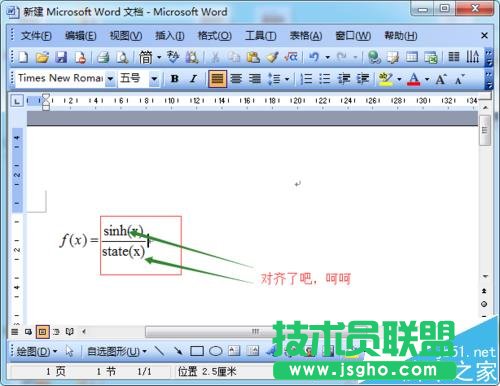The image size is (500, 386).
Task: Click the tab stop selector L
Action: (17, 101)
